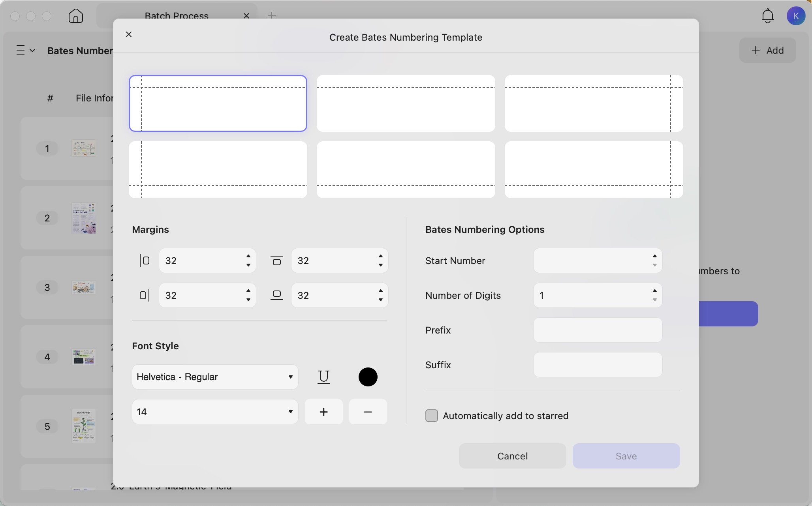The image size is (812, 506).
Task: Click the Prefix input field
Action: (598, 330)
